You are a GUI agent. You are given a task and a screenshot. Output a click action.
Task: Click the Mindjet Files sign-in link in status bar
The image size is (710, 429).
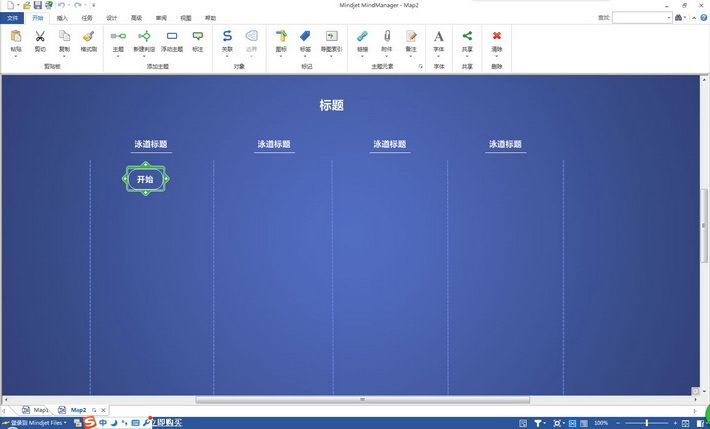click(x=36, y=423)
